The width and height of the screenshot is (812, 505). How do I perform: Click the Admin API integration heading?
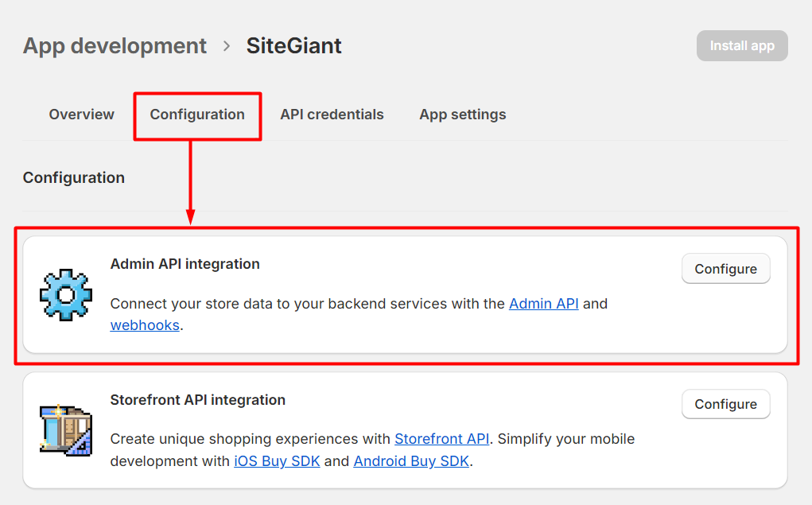click(185, 264)
